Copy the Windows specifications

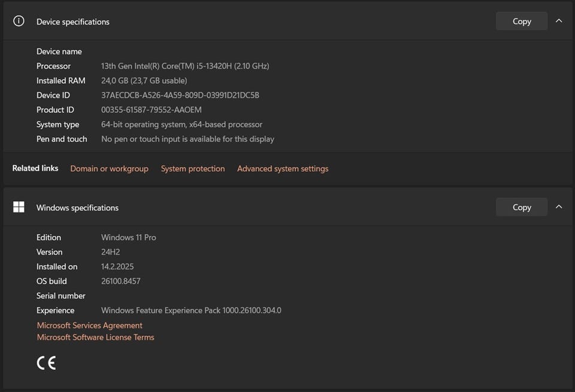coord(522,207)
